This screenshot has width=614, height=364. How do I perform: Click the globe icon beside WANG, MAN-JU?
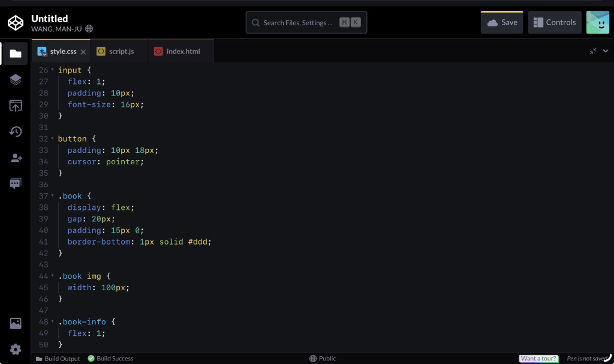point(89,29)
